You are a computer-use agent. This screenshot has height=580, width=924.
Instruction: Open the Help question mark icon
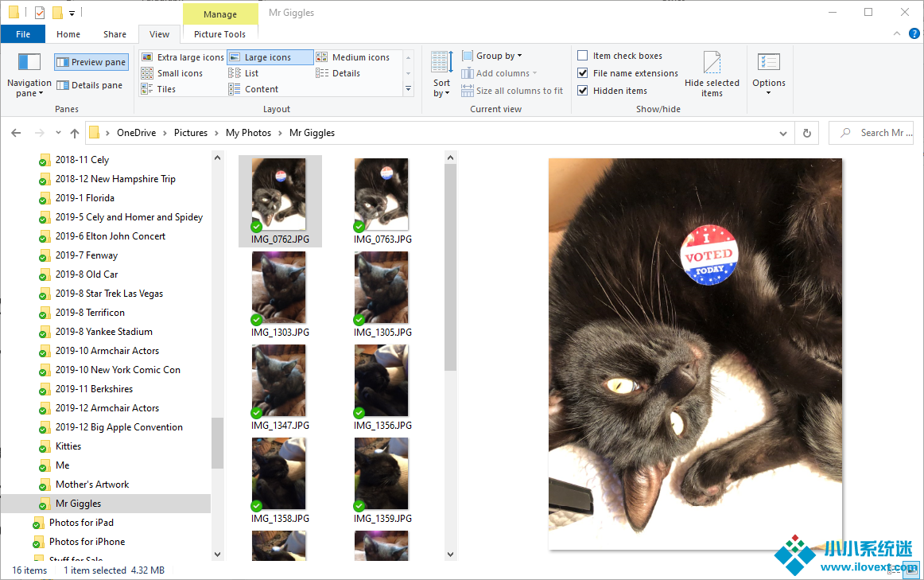click(x=914, y=33)
